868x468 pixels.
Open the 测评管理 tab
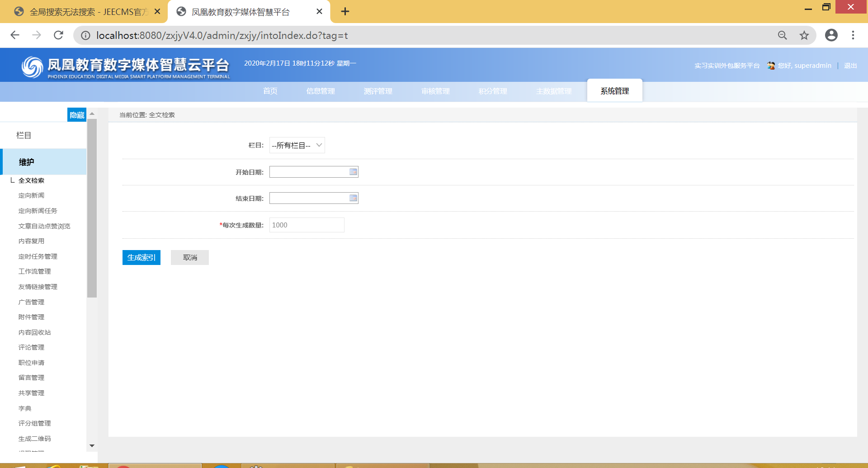[x=378, y=91]
